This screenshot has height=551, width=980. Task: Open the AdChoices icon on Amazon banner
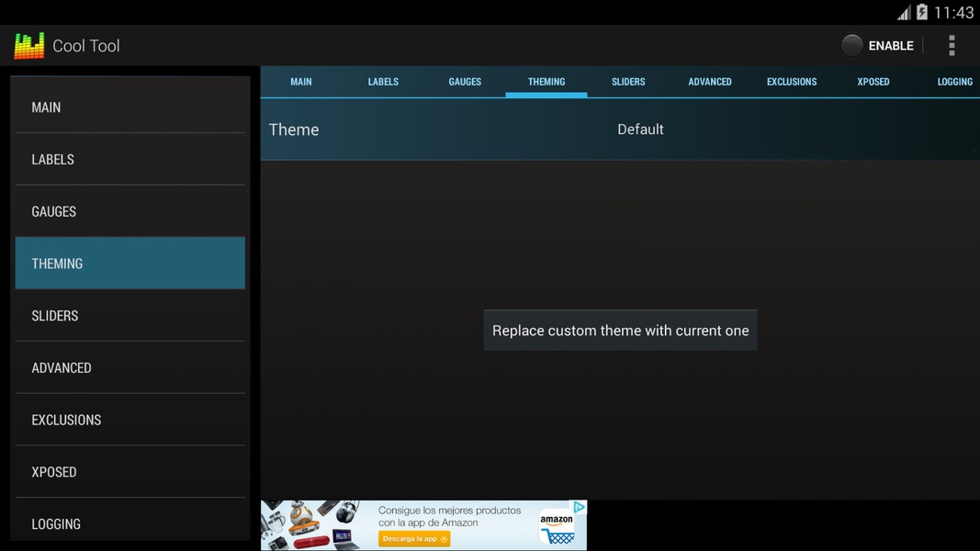pyautogui.click(x=580, y=507)
